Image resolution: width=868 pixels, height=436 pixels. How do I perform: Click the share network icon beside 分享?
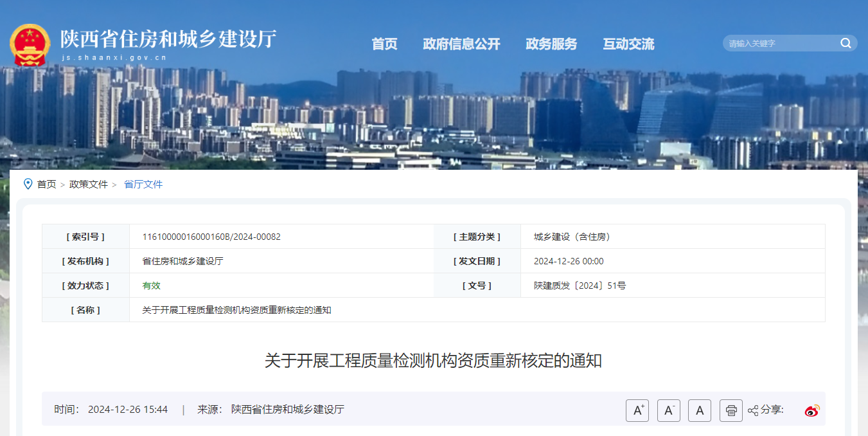point(754,410)
